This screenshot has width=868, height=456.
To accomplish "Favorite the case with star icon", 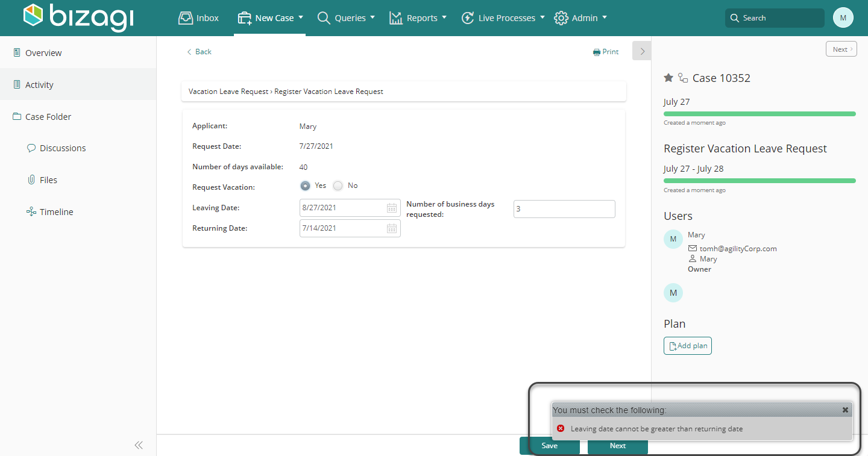I will 668,78.
